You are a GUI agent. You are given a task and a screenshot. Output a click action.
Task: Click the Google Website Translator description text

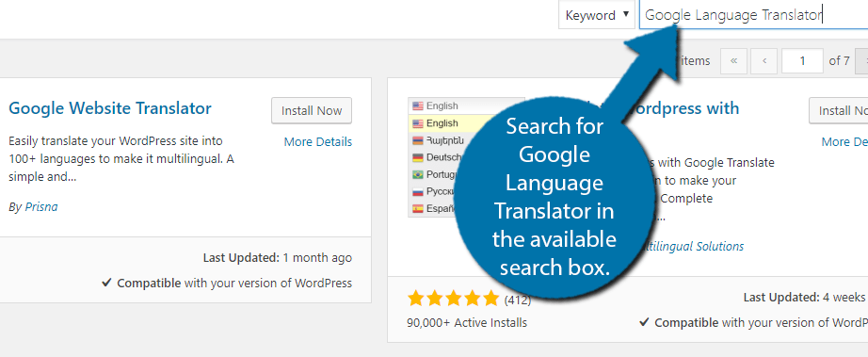point(121,159)
